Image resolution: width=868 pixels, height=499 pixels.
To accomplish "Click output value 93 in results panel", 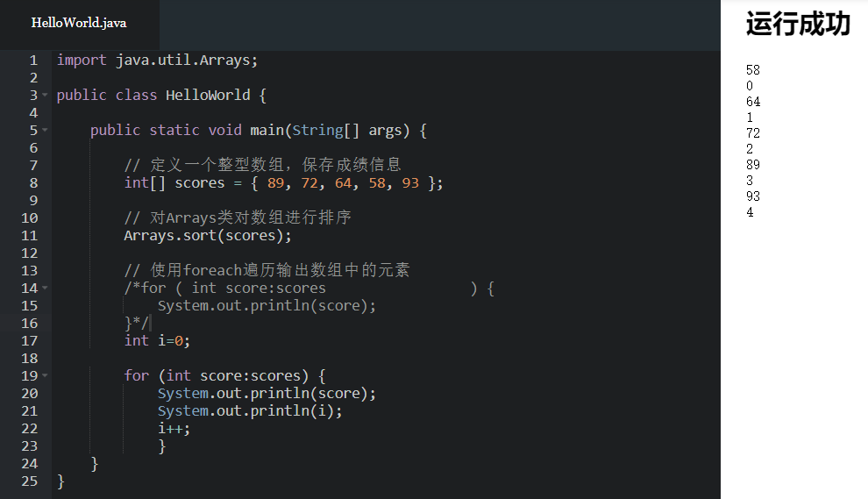I will 753,196.
